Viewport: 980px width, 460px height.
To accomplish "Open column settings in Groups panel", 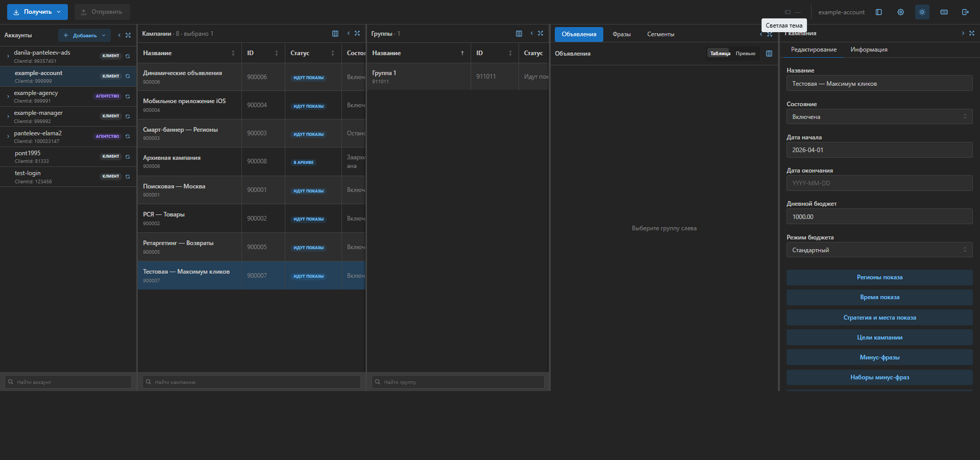I will 519,34.
